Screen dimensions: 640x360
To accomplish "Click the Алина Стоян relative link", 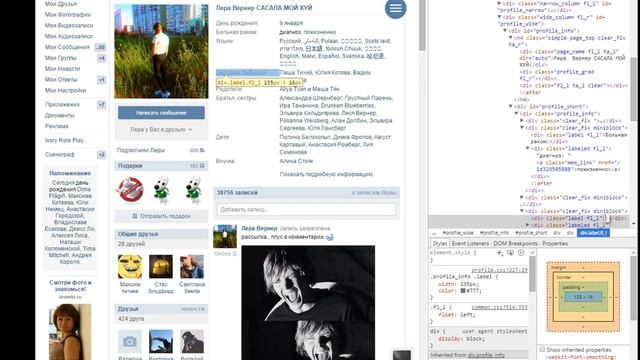I will click(296, 161).
